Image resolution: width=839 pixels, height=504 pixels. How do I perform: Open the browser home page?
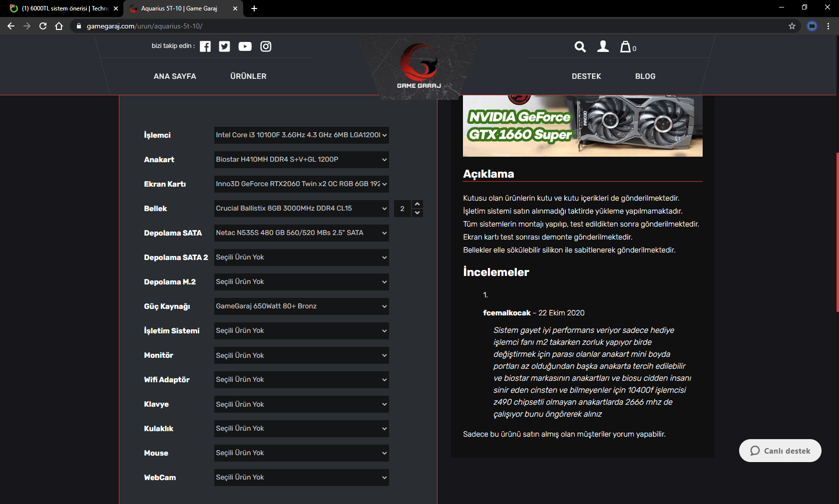59,26
